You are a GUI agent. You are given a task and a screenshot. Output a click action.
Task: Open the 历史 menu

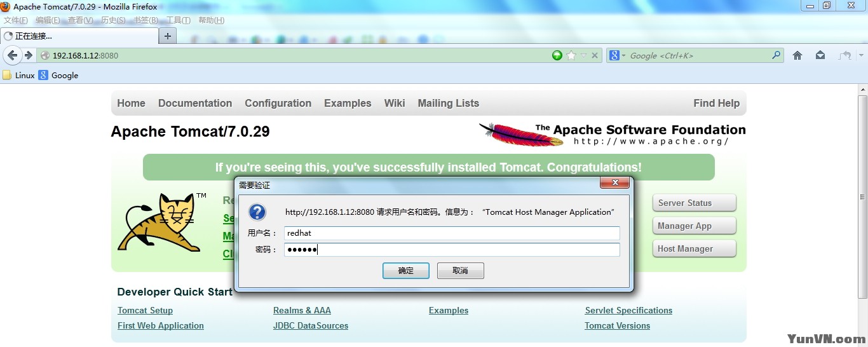(113, 20)
